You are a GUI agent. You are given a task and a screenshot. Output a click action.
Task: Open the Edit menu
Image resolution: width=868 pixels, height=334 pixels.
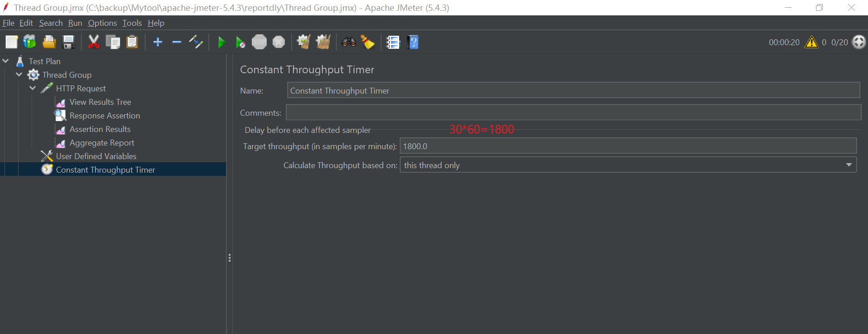point(26,23)
